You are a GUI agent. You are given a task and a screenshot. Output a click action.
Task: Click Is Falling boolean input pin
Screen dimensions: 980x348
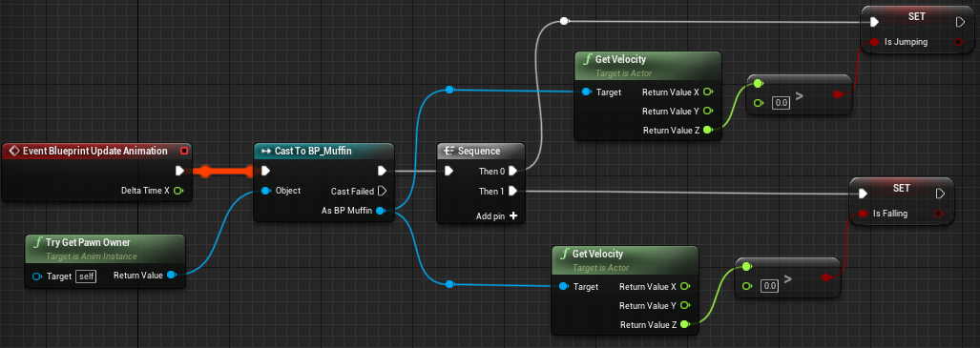coord(864,214)
